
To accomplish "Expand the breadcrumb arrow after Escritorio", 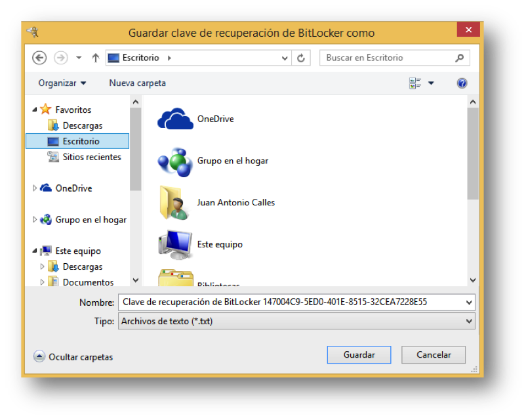I will point(169,58).
